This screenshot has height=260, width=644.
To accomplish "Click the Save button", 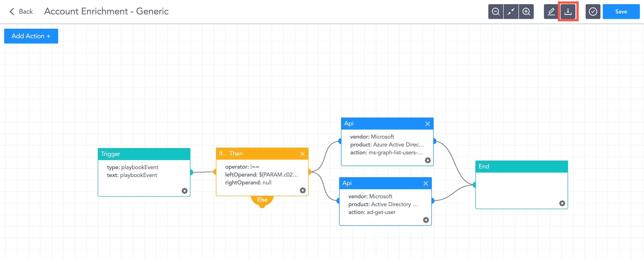I will (x=621, y=12).
